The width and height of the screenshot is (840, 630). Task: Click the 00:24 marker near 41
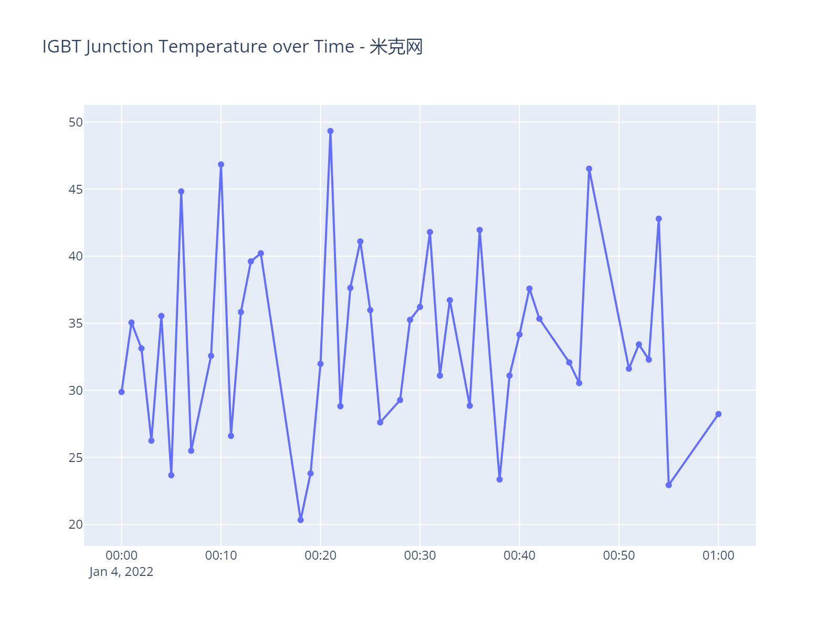pos(360,241)
